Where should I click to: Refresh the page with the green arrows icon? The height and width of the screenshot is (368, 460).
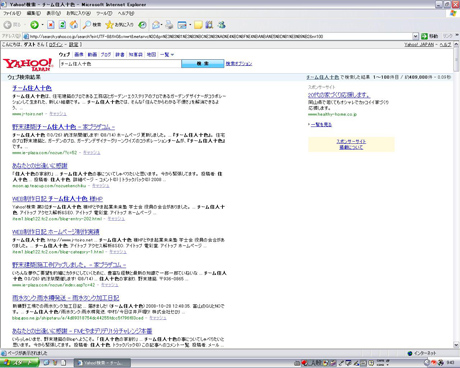(62, 25)
